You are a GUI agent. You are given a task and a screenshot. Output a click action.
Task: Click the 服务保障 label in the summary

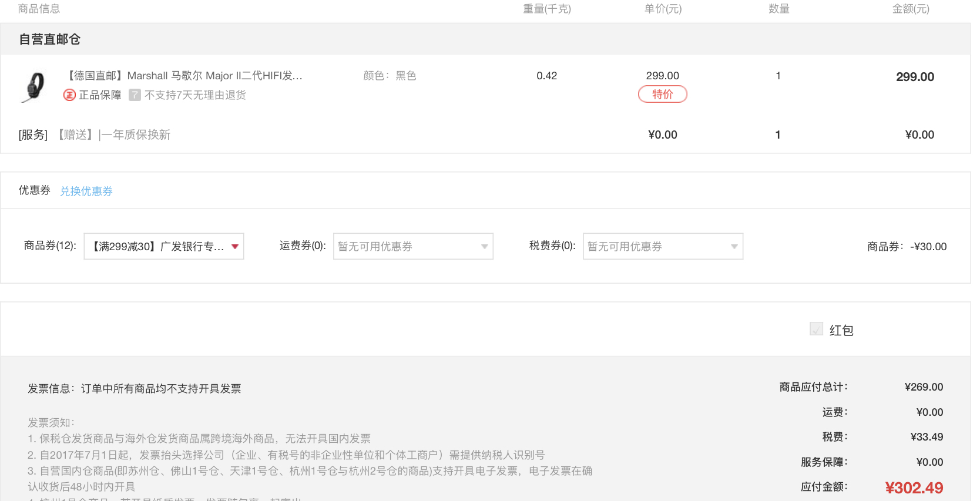coord(824,462)
